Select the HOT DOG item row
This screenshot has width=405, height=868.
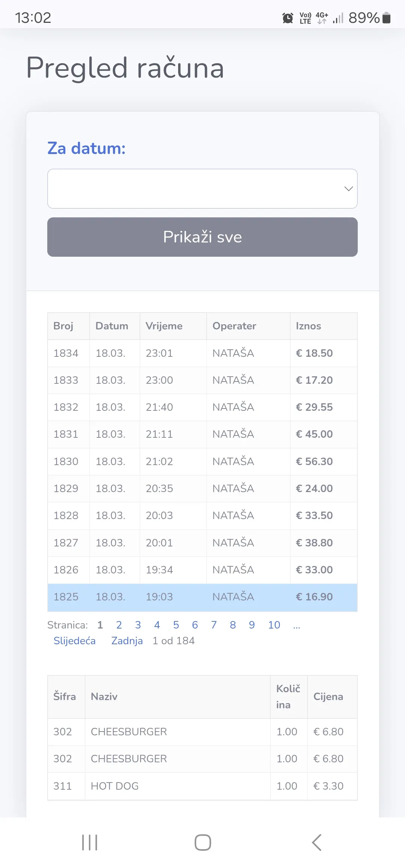[x=202, y=786]
